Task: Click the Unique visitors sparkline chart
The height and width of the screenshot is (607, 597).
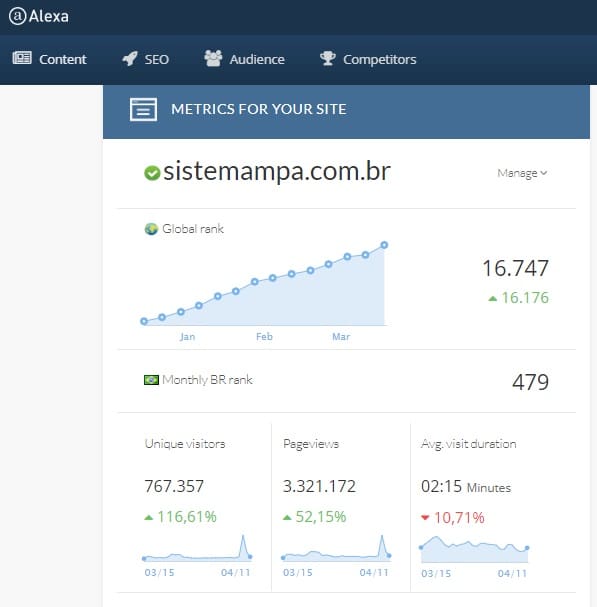Action: click(197, 548)
